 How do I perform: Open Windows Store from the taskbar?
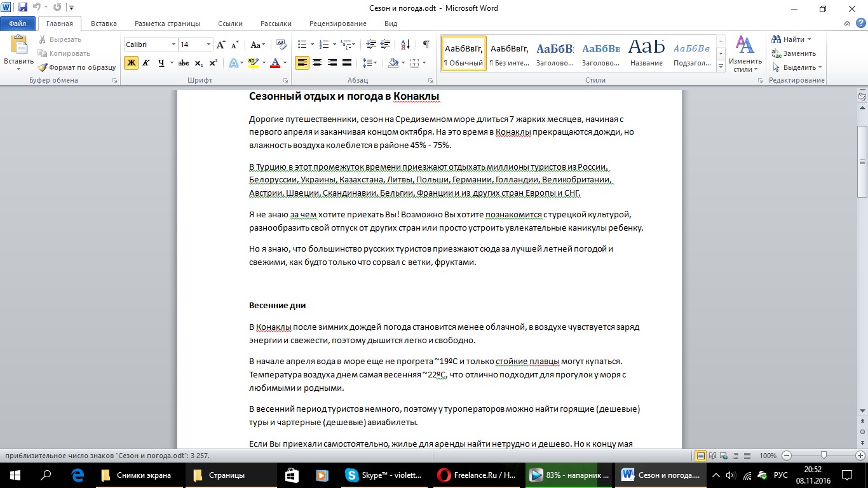292,475
